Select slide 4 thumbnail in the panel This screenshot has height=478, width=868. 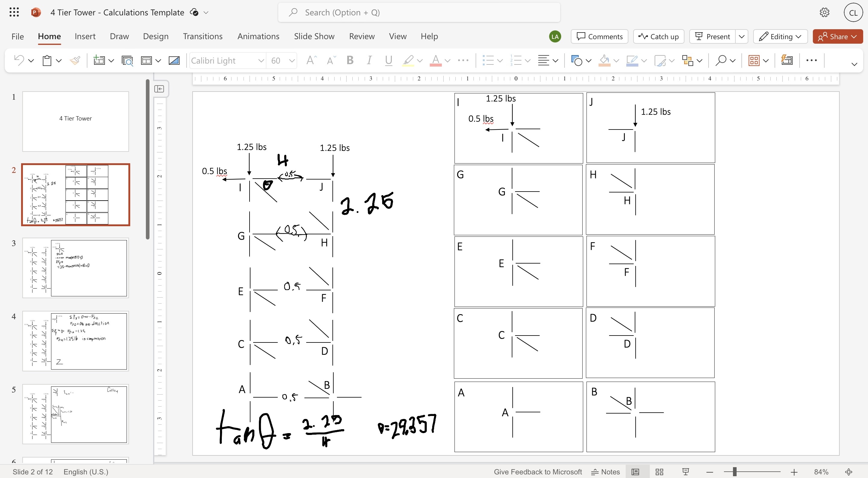pyautogui.click(x=75, y=341)
